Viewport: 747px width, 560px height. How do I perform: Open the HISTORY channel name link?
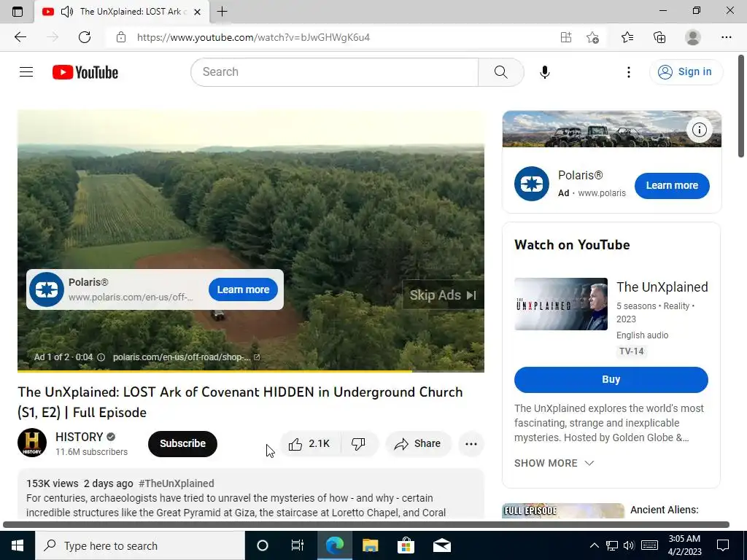(x=79, y=437)
